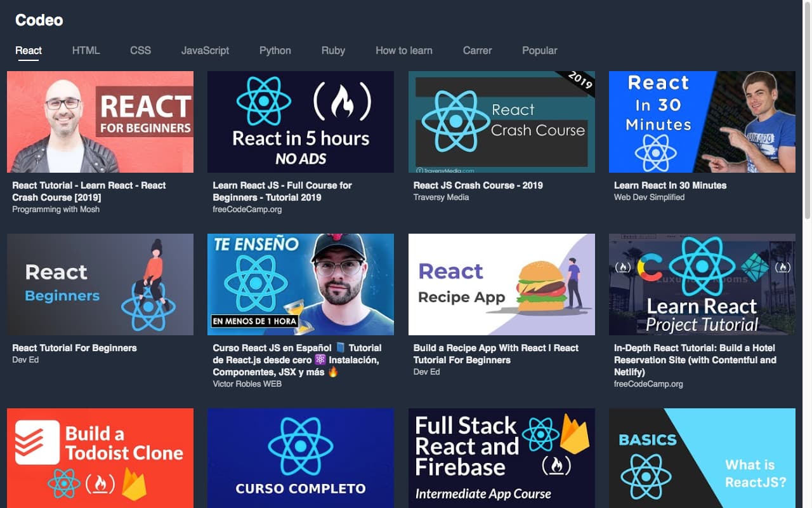The height and width of the screenshot is (508, 812).
Task: Open the Ruby category tab
Action: tap(333, 50)
